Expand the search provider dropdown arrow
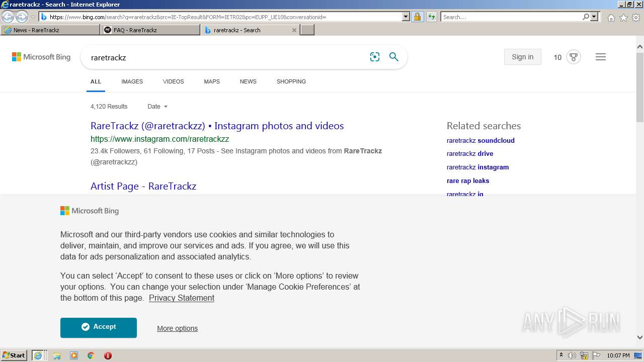This screenshot has height=362, width=644. 594,17
